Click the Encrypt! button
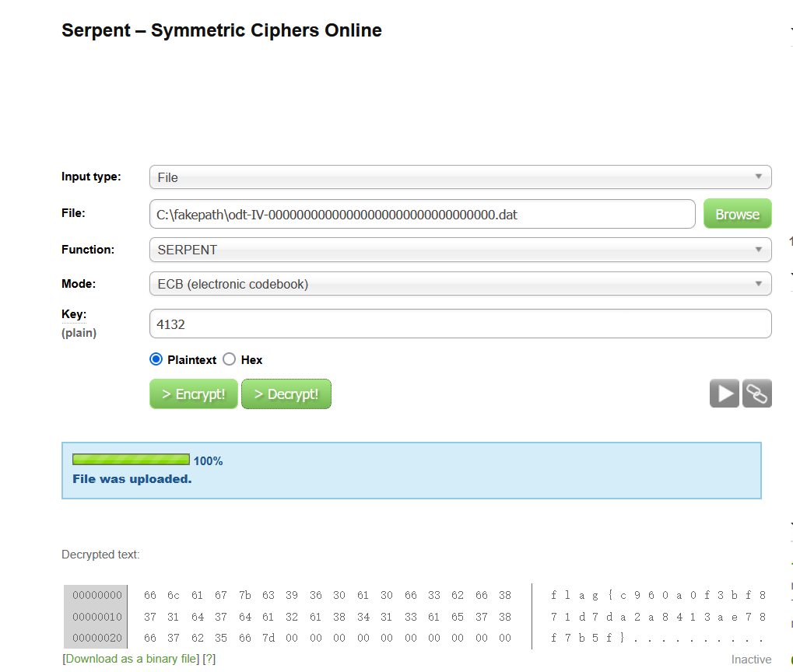 pyautogui.click(x=193, y=394)
